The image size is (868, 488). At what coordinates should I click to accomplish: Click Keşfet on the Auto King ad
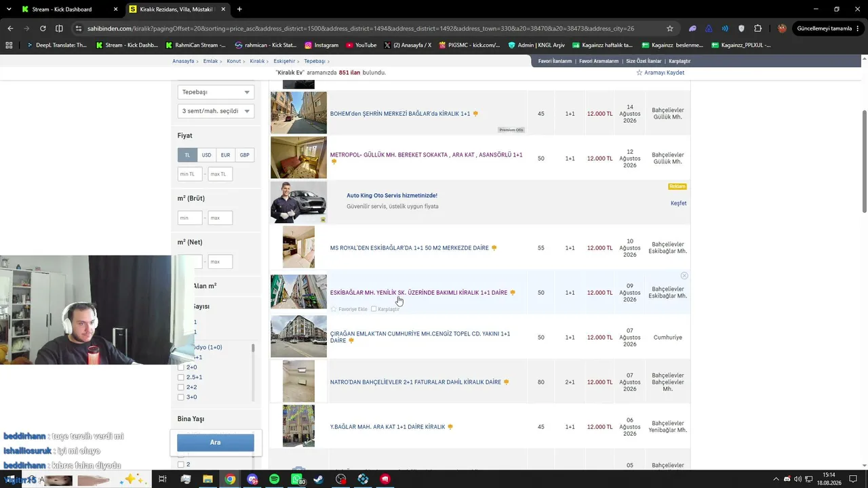click(x=678, y=203)
